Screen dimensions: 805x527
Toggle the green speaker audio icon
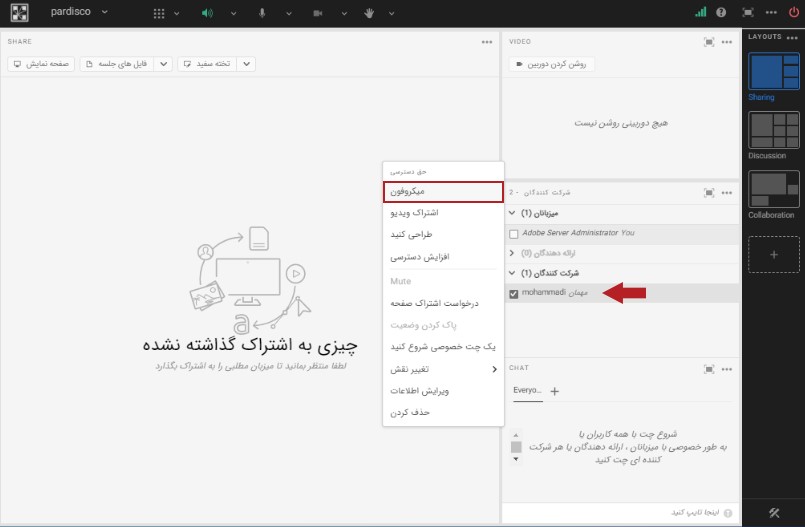click(207, 13)
